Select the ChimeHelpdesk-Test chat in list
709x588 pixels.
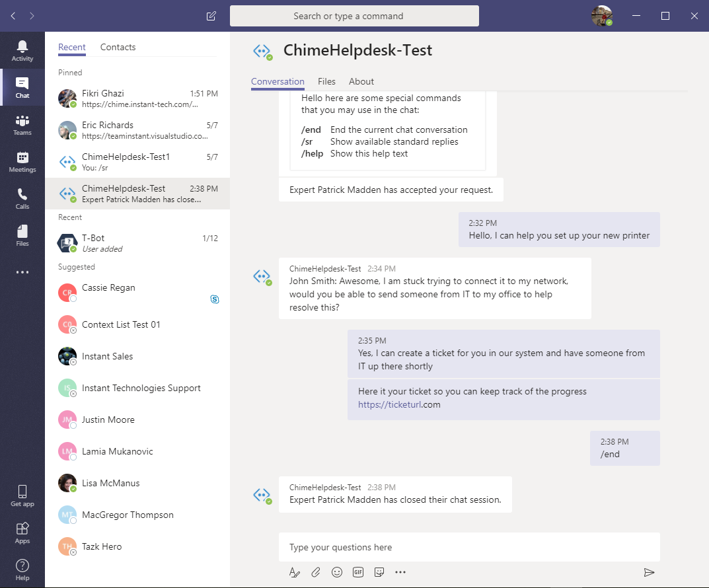pyautogui.click(x=137, y=194)
